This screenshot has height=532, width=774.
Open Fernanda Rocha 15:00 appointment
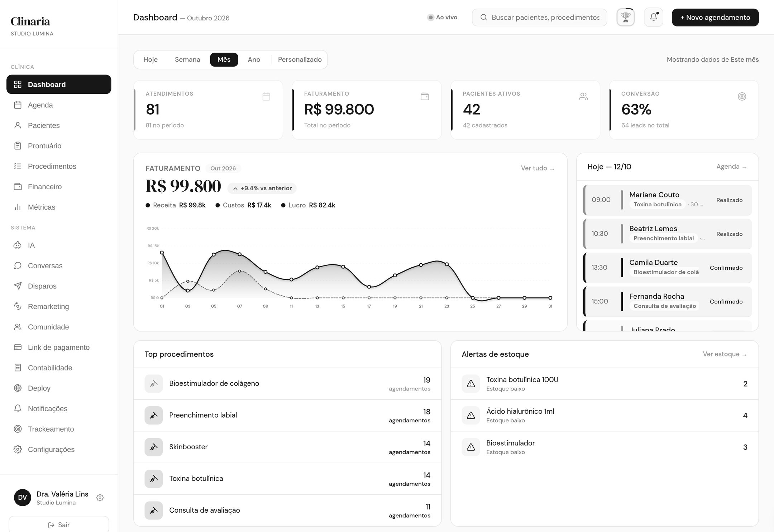pos(667,302)
